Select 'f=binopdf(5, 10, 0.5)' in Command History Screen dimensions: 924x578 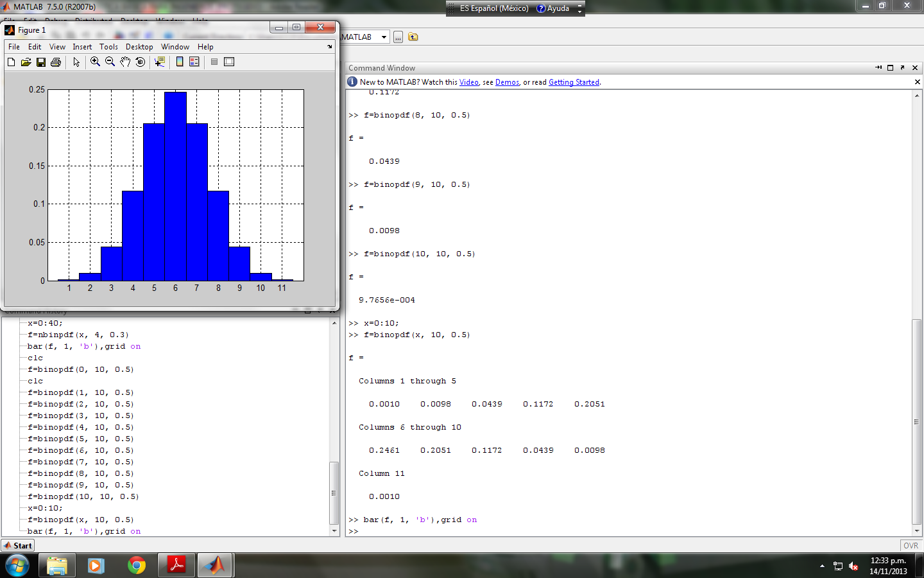(81, 439)
